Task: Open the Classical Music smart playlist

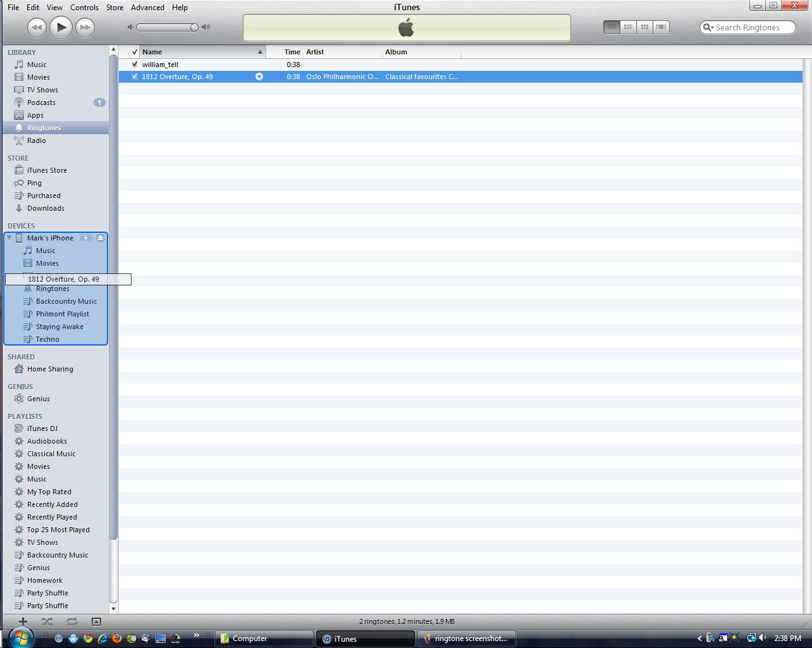Action: (51, 454)
